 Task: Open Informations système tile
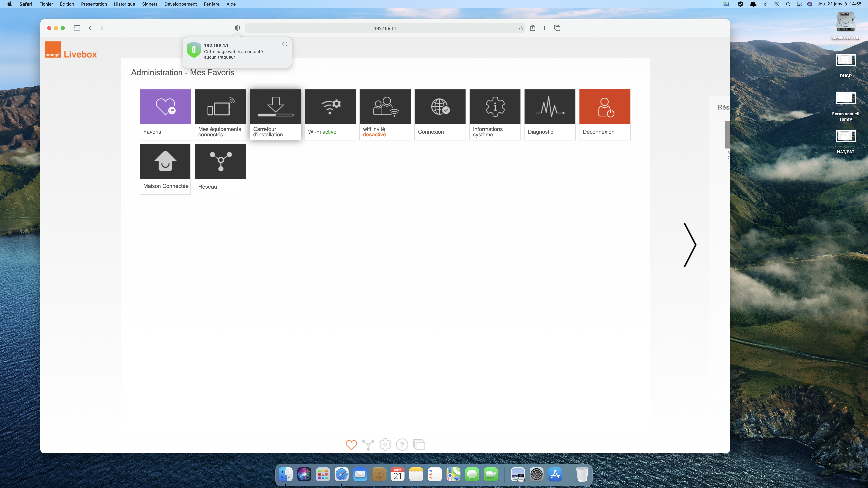[495, 115]
